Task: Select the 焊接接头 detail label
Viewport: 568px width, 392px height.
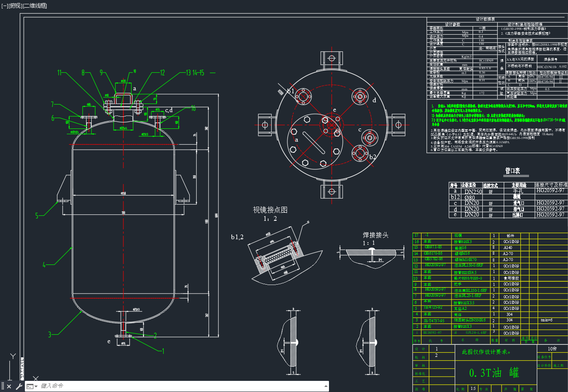Action: [376, 235]
